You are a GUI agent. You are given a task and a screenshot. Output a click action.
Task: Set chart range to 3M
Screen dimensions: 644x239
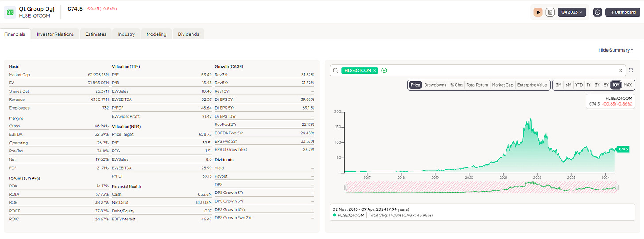click(559, 85)
